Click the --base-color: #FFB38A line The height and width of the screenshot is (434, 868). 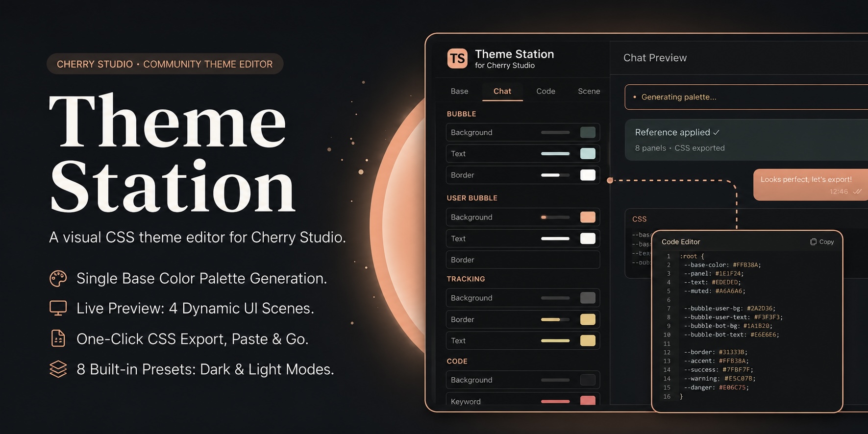click(722, 265)
